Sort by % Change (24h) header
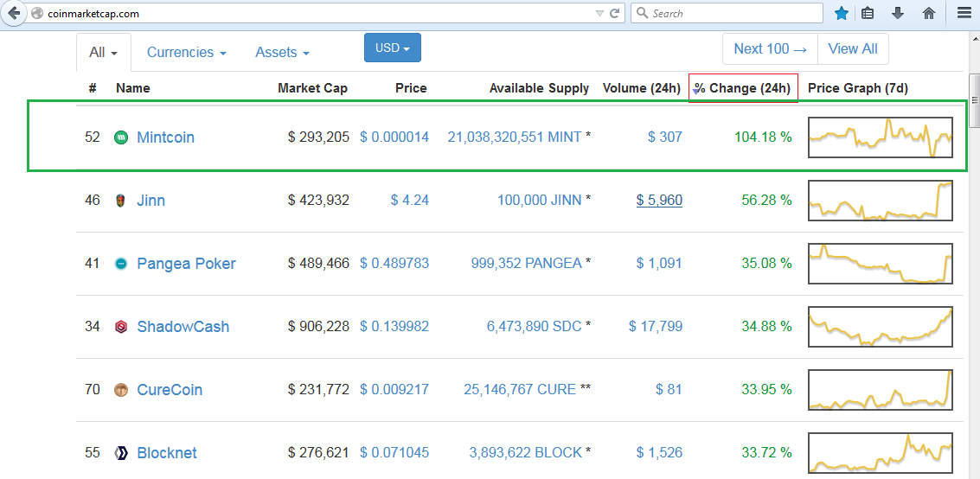Screen dimensions: 980x479 pos(743,88)
